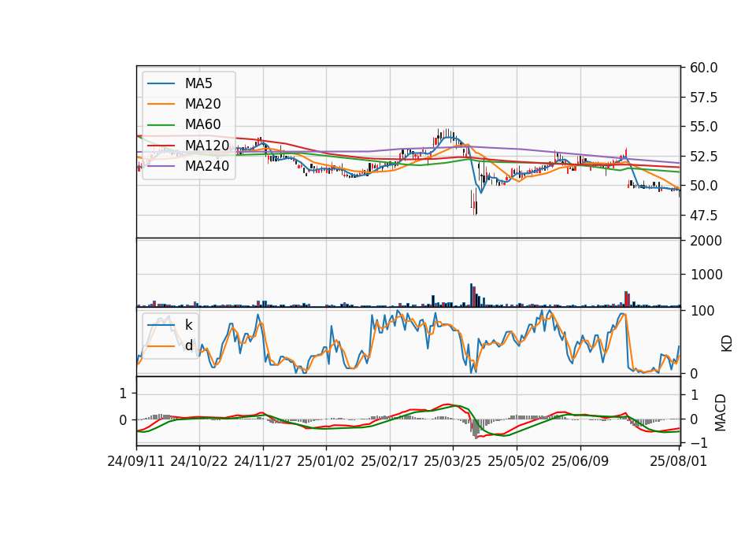Click the 25/05/02 date axis label

[517, 461]
